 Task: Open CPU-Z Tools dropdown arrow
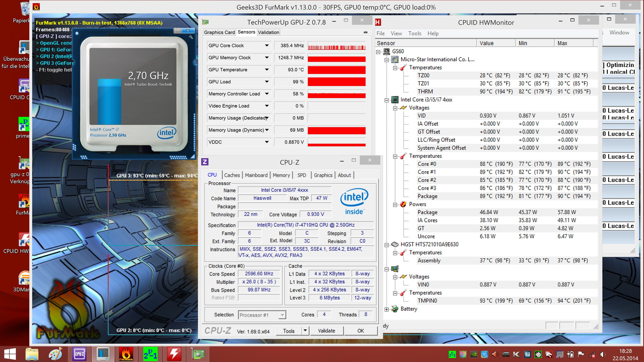305,331
